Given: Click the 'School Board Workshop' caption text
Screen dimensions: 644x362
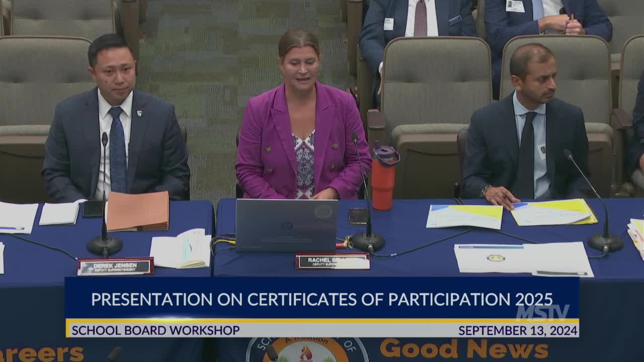Looking at the screenshot, I should [155, 330].
